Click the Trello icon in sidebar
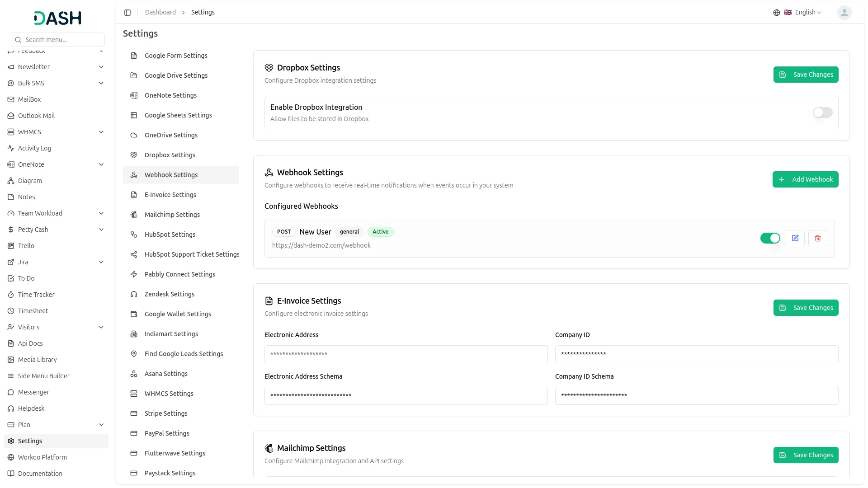The width and height of the screenshot is (868, 488). pos(11,246)
